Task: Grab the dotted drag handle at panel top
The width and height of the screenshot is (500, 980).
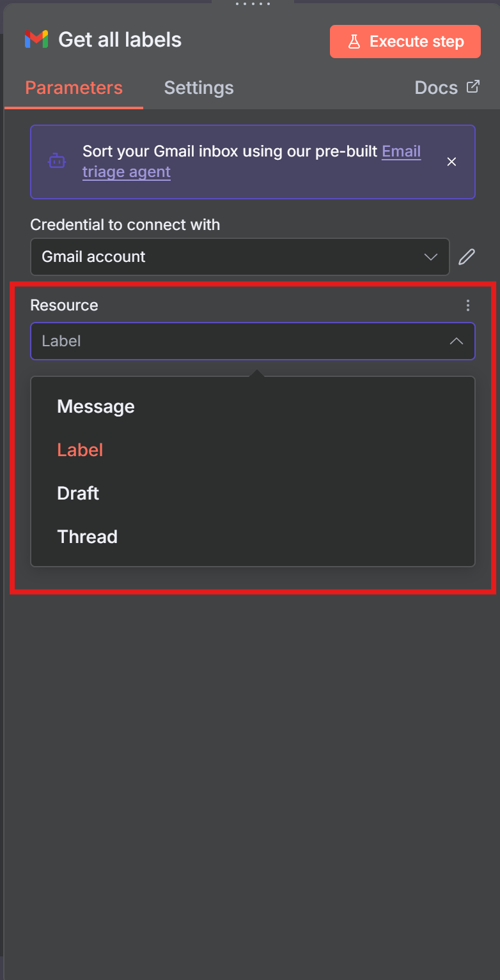Action: pos(253,4)
